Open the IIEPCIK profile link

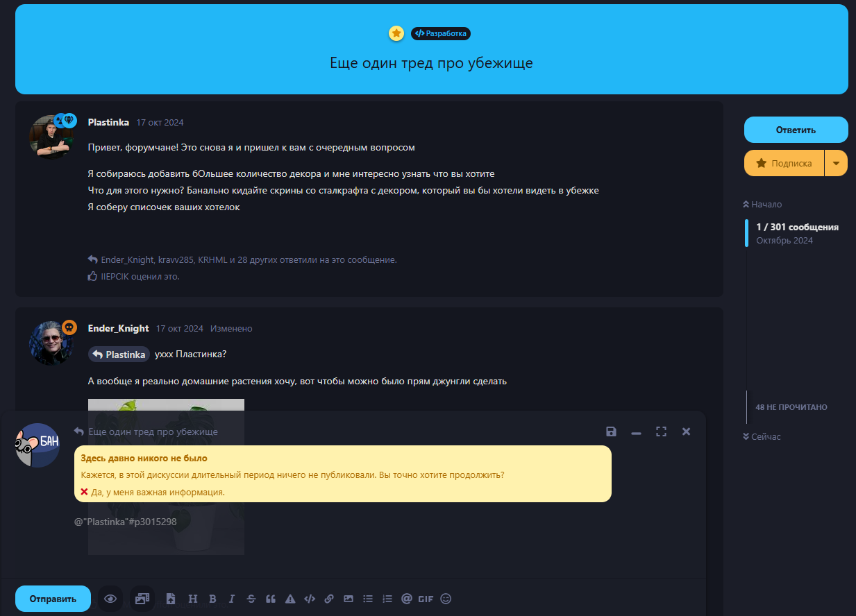point(115,276)
